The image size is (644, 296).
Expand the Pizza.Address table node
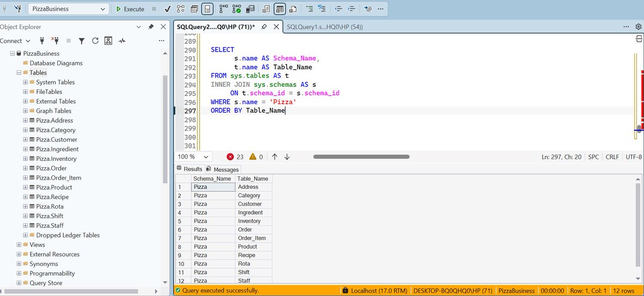(25, 121)
